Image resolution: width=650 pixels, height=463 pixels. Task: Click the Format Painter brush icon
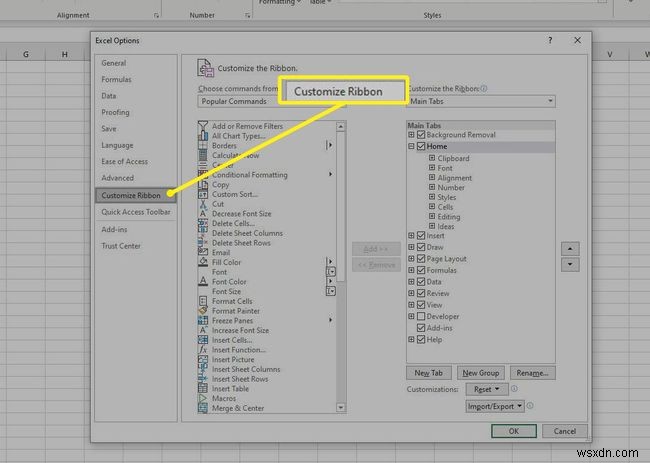click(203, 310)
